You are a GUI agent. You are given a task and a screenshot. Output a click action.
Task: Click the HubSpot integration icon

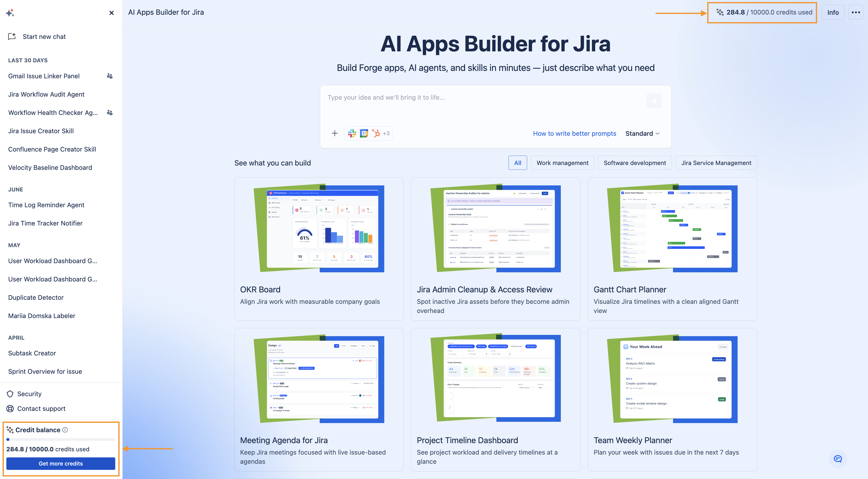click(376, 133)
